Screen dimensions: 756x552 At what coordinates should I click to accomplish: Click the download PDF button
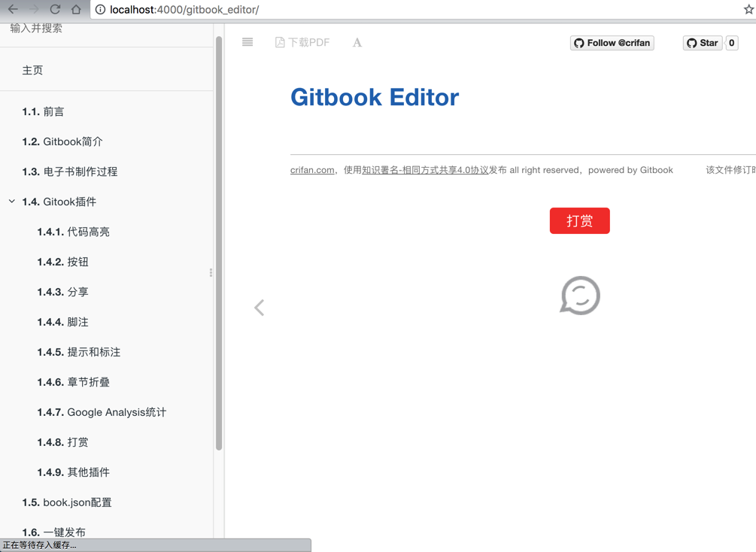coord(302,42)
